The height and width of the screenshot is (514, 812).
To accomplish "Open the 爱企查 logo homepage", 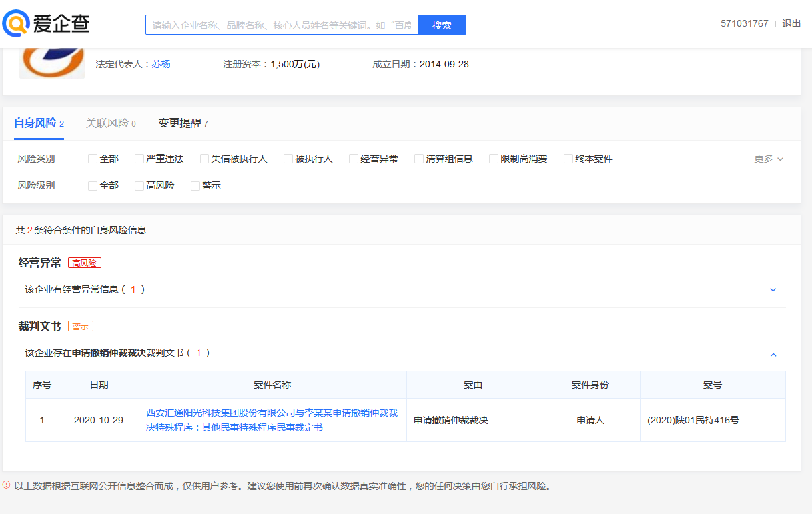I will pos(46,24).
